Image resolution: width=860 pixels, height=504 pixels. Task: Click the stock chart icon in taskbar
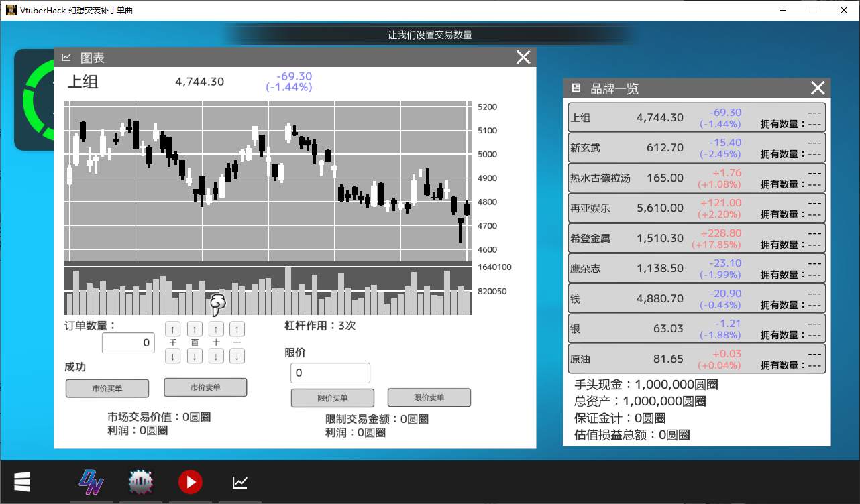(x=240, y=482)
